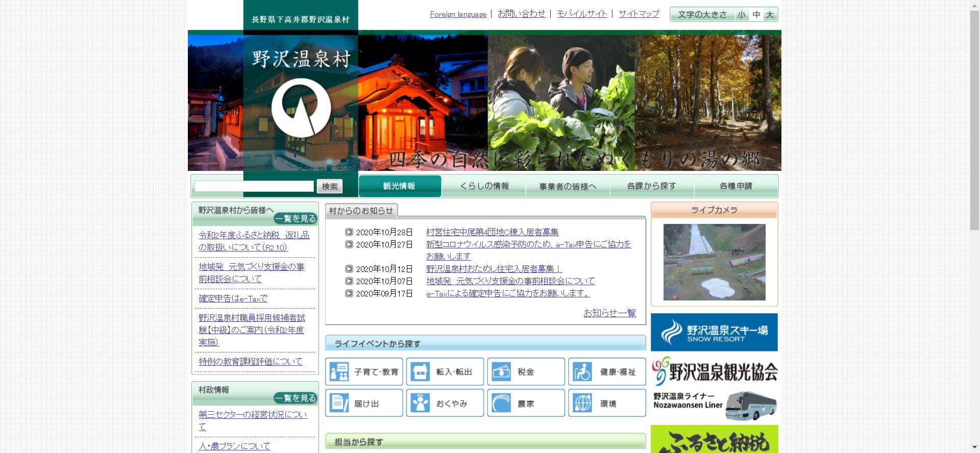Open the 健康・福祉 wheelchair icon
Viewport: 980px width, 453px height.
tap(582, 372)
